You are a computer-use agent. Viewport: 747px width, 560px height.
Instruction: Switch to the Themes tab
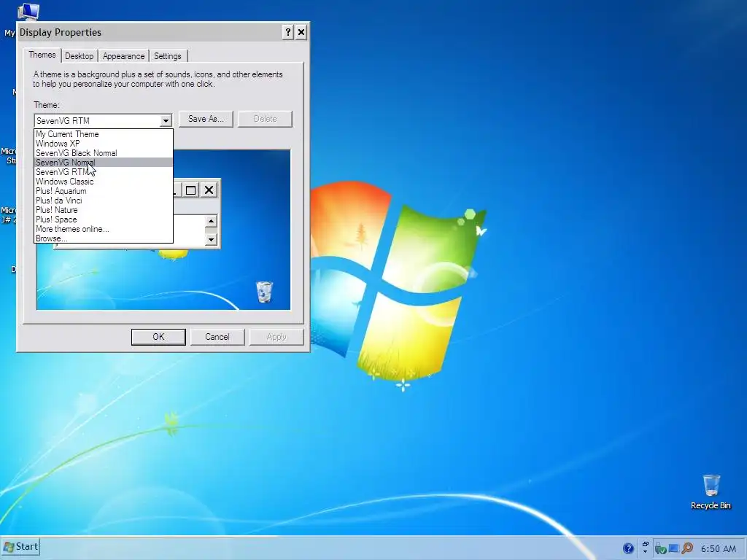pos(42,55)
